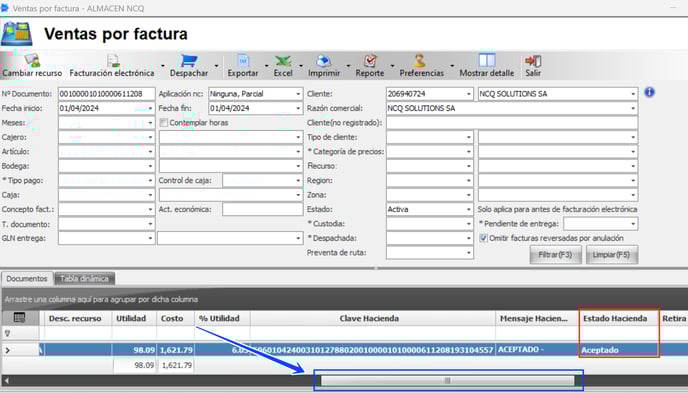The width and height of the screenshot is (688, 393).
Task: Open Preferencias toolbar icon
Action: [x=420, y=61]
